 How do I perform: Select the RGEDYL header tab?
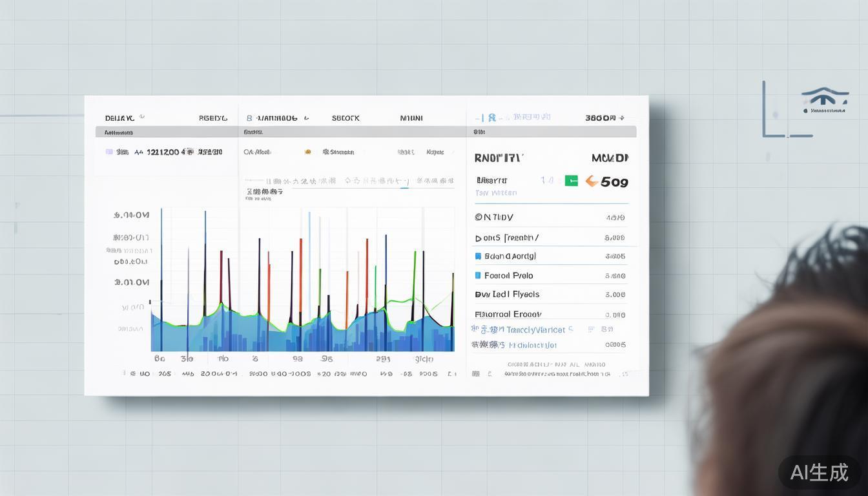[213, 118]
